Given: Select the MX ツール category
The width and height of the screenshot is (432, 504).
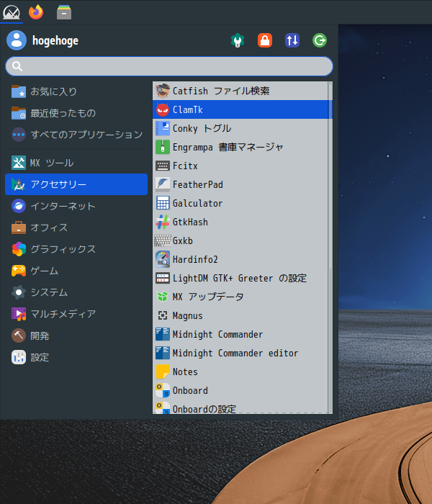Looking at the screenshot, I should tap(76, 163).
